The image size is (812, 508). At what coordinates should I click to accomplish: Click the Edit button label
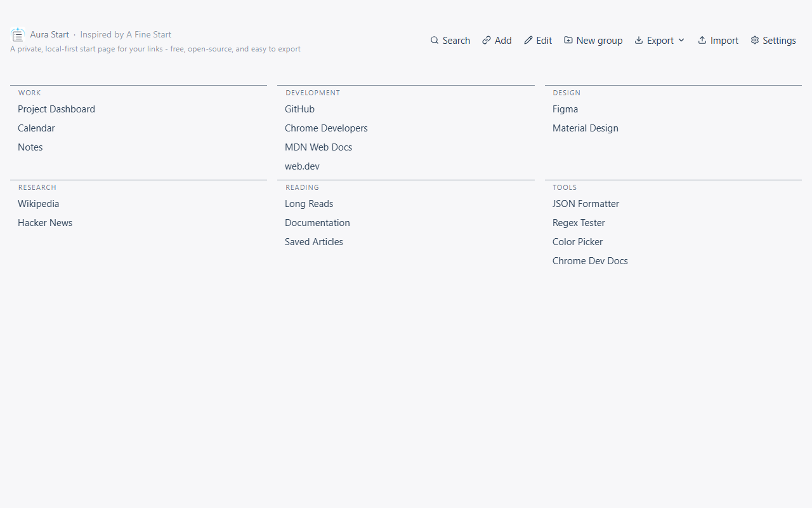pos(544,41)
